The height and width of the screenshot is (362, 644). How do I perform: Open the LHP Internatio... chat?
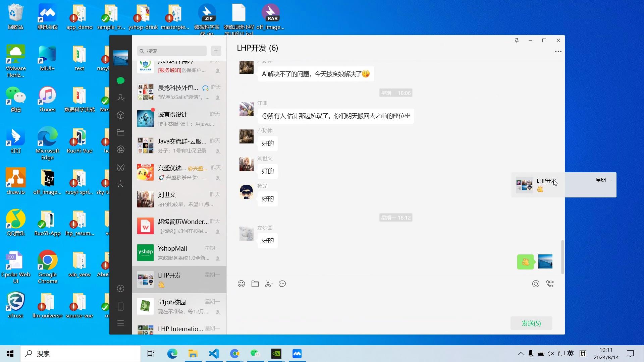pyautogui.click(x=179, y=328)
